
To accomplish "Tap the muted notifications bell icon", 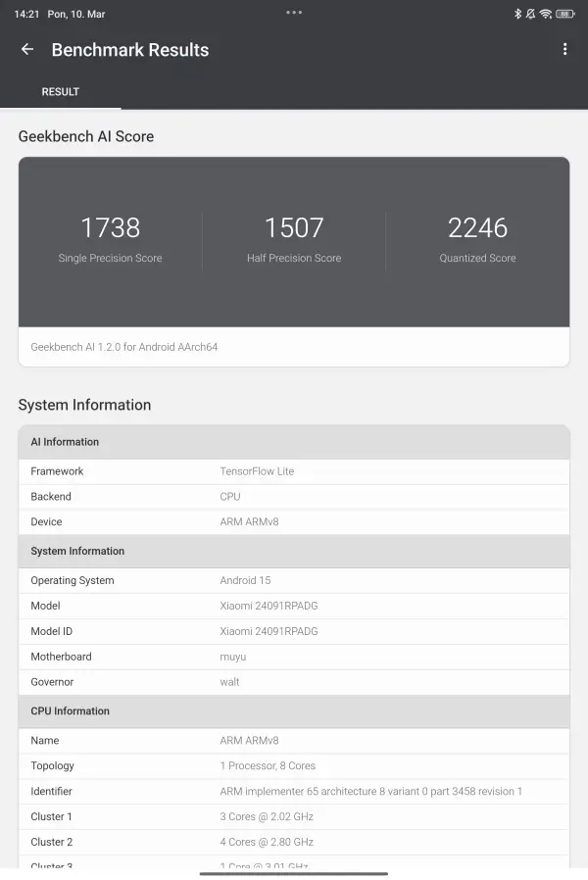I will tap(532, 14).
